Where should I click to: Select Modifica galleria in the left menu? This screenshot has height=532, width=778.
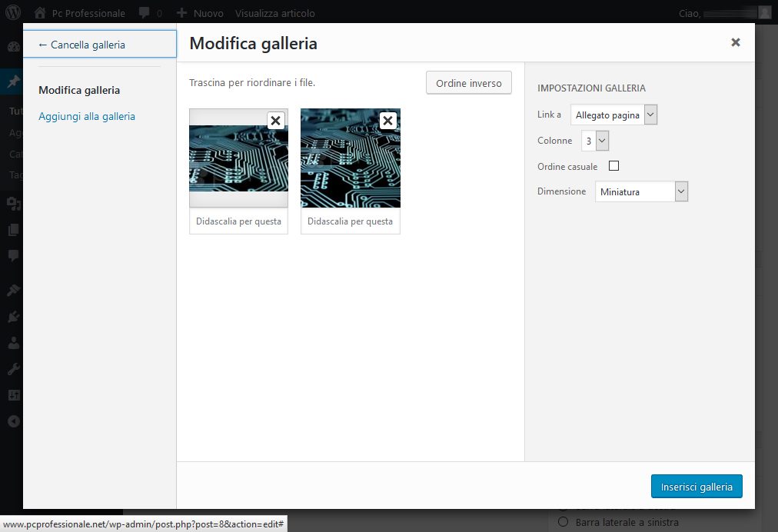[x=79, y=90]
